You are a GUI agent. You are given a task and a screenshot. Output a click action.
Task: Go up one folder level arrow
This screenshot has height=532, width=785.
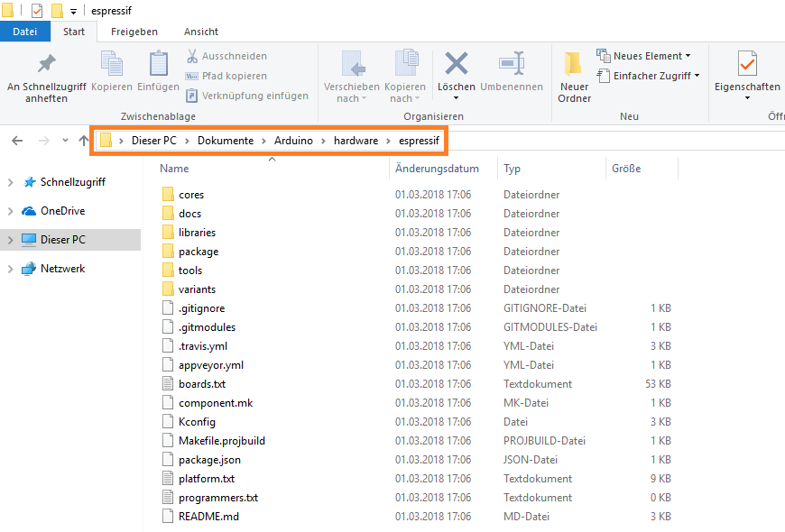(84, 141)
